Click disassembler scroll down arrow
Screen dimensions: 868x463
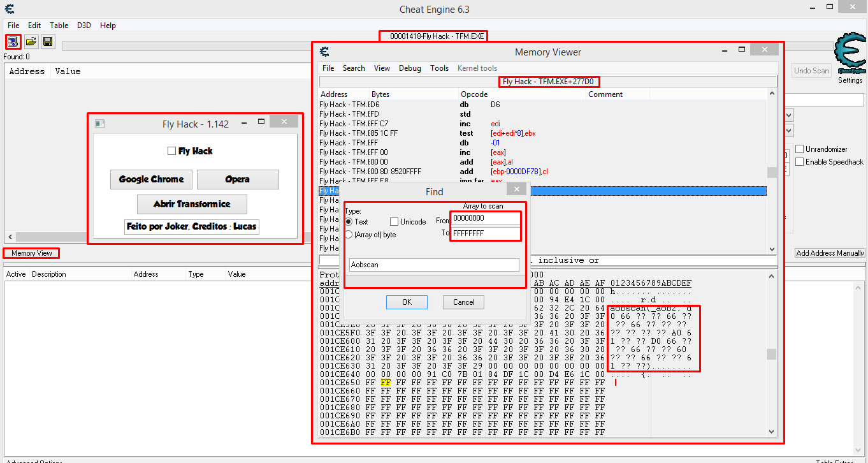tap(772, 249)
